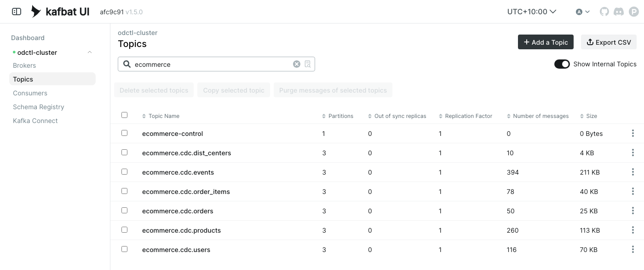
Task: Open Topics in sidebar
Action: pyautogui.click(x=52, y=79)
